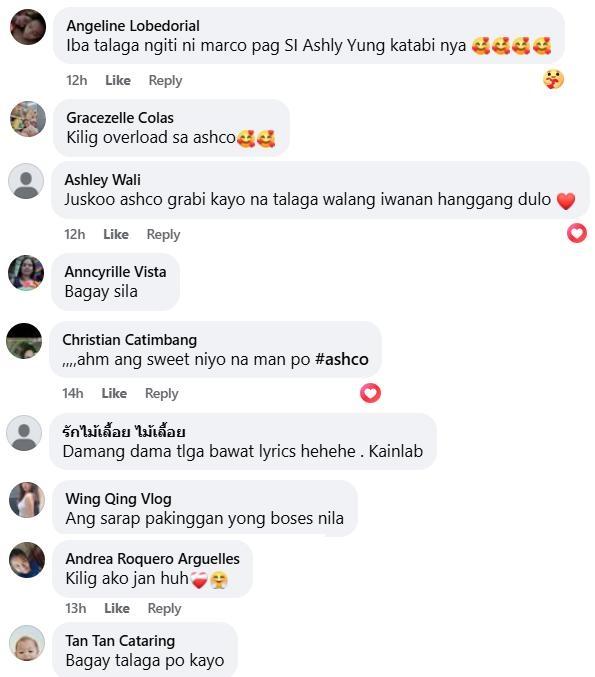Open the #ashco hashtag link

pyautogui.click(x=342, y=359)
